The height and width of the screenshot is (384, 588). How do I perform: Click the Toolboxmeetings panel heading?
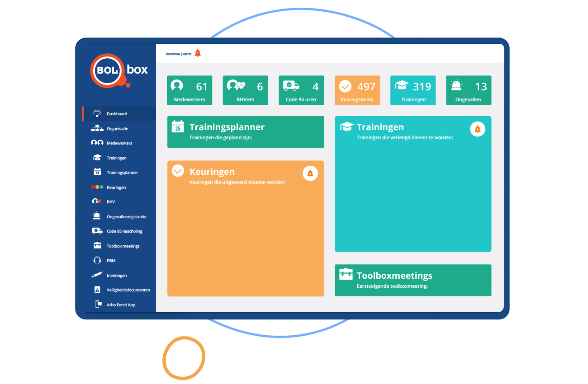[395, 276]
